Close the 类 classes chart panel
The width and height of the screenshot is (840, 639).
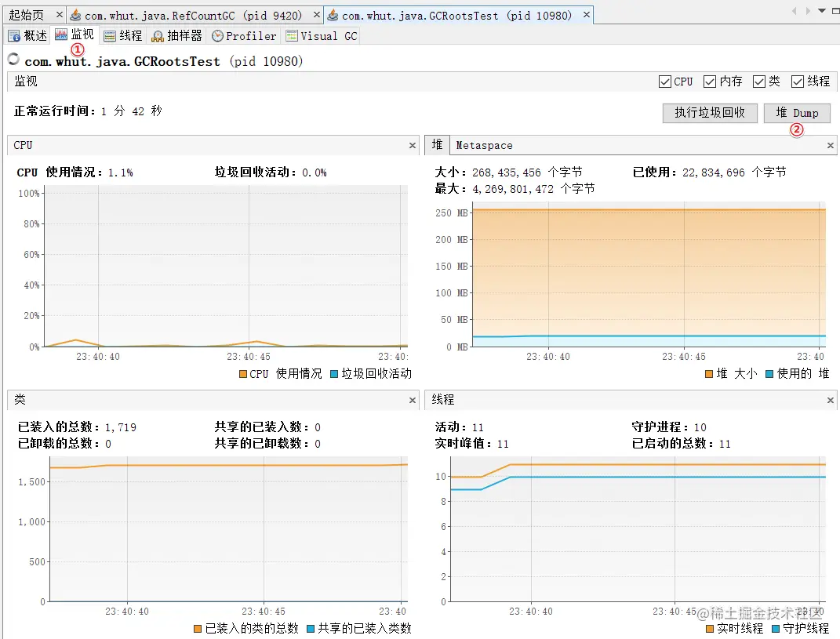413,400
